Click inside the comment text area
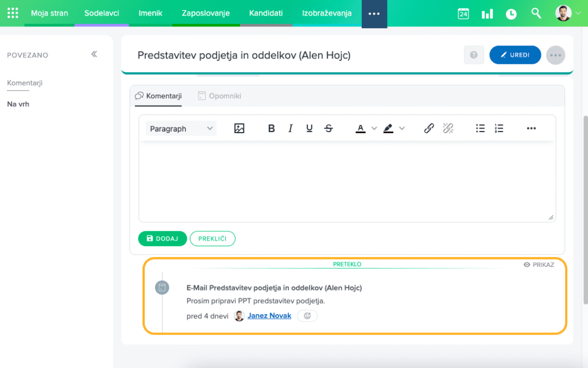Viewport: 588px width, 368px height. point(347,181)
